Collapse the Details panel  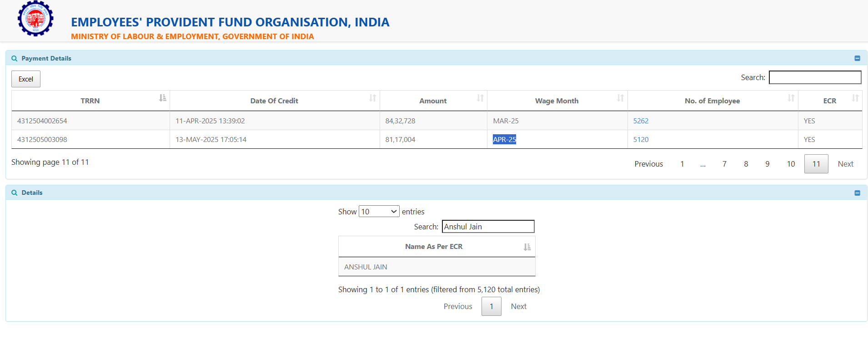(x=857, y=193)
